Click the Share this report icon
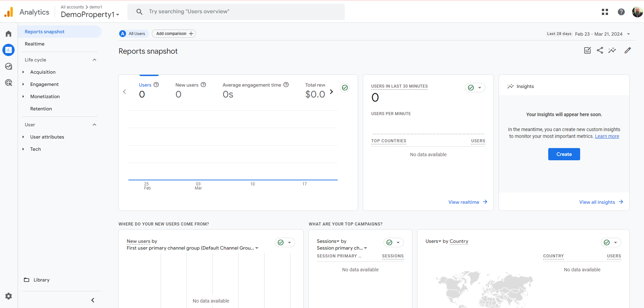Screen dimensions: 644x308 (x=600, y=51)
